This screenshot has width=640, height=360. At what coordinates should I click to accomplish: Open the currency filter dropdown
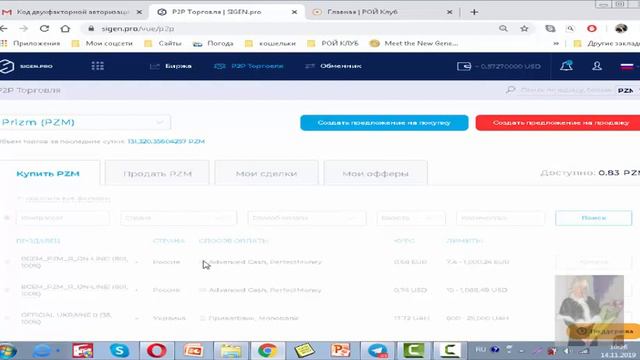click(x=411, y=218)
